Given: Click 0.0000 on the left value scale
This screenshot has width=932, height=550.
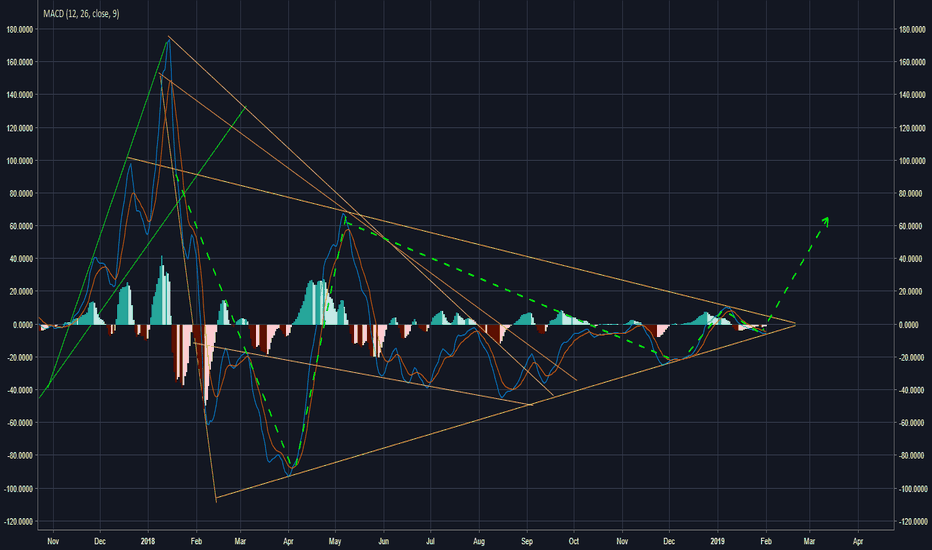Looking at the screenshot, I should [23, 325].
